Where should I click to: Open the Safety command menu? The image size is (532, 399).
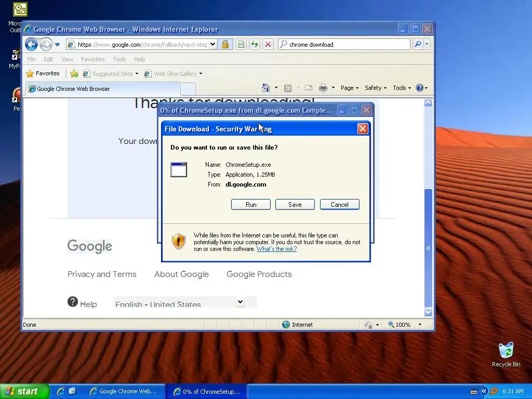[375, 88]
